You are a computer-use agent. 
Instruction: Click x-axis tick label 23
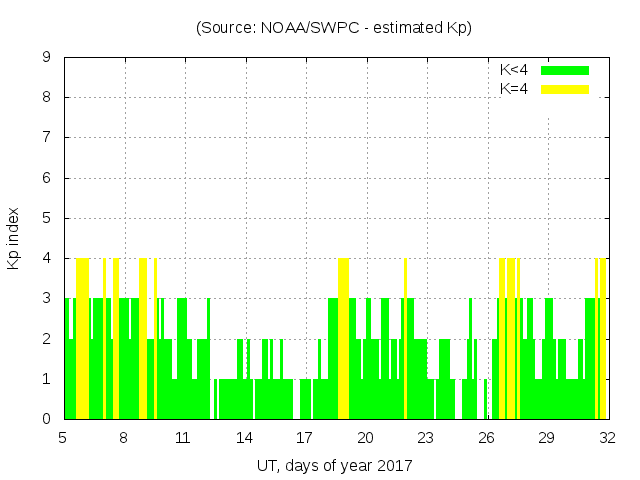pos(425,438)
